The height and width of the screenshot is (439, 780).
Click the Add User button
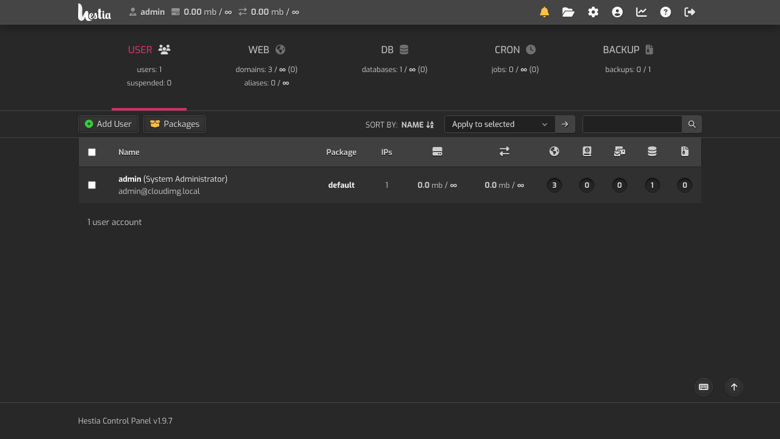click(x=108, y=124)
